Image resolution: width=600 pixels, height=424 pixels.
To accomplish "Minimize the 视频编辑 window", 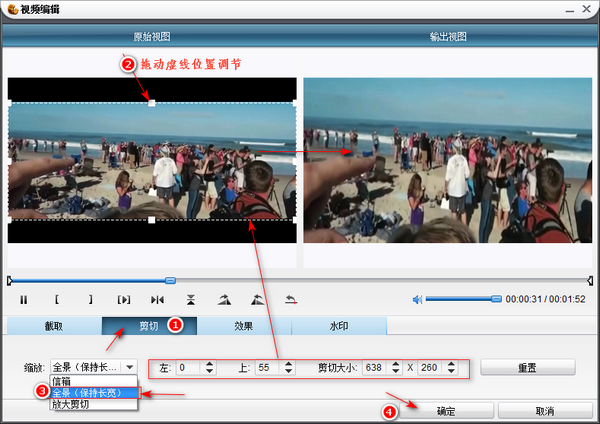I will tap(570, 10).
